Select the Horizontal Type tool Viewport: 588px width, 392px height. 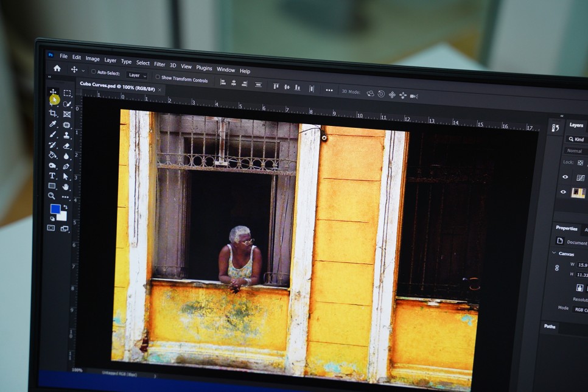pos(52,175)
